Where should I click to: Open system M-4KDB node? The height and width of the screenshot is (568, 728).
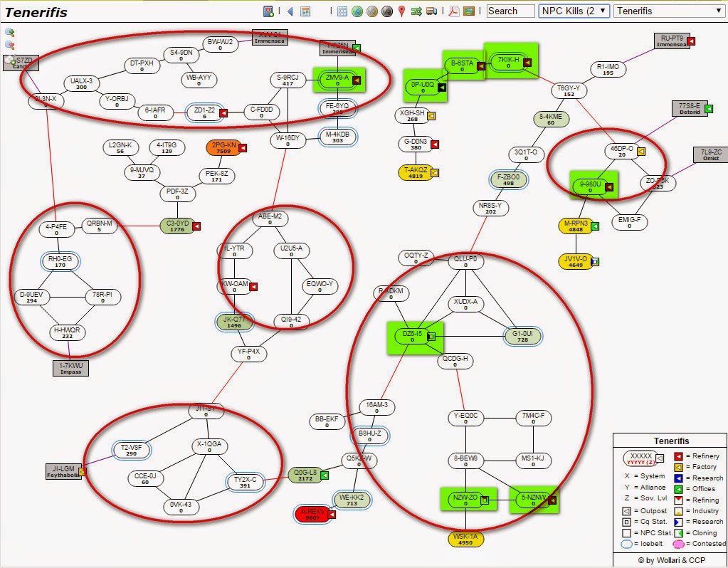(x=337, y=137)
